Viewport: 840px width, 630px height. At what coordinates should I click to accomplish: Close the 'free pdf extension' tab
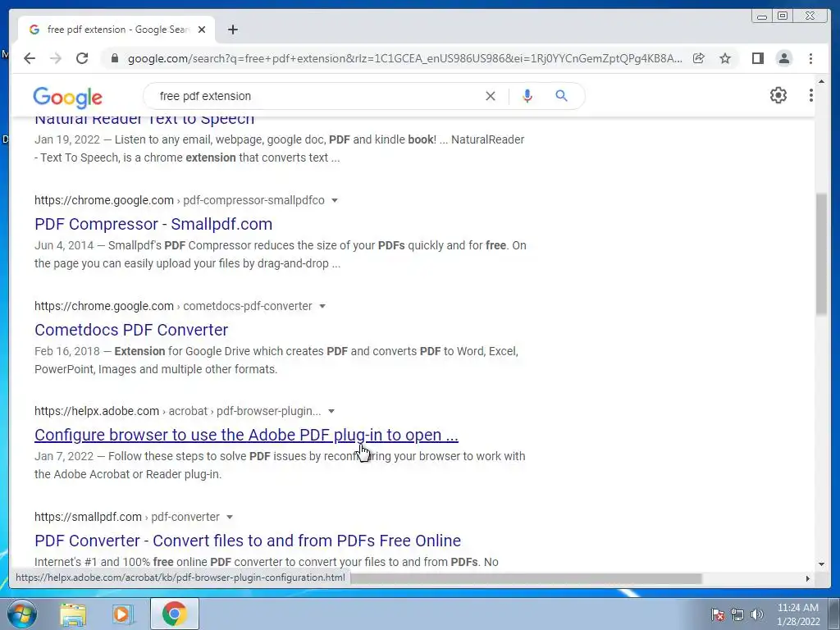(202, 30)
